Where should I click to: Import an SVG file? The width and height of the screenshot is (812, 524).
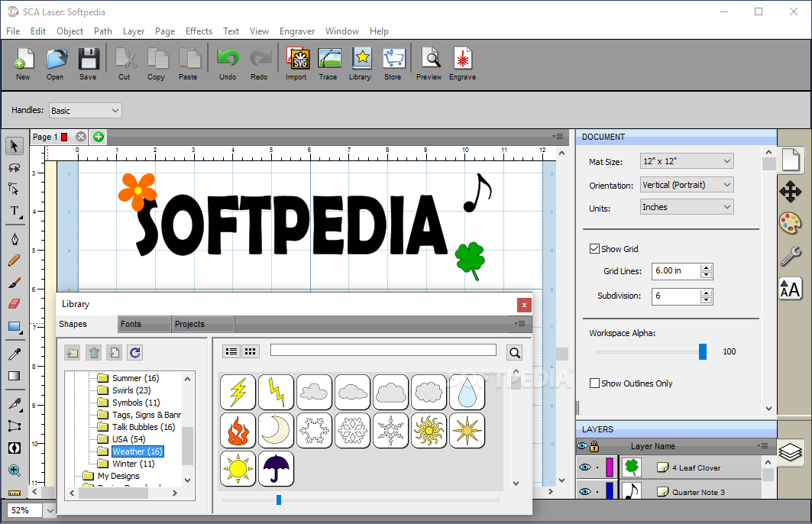click(x=296, y=63)
